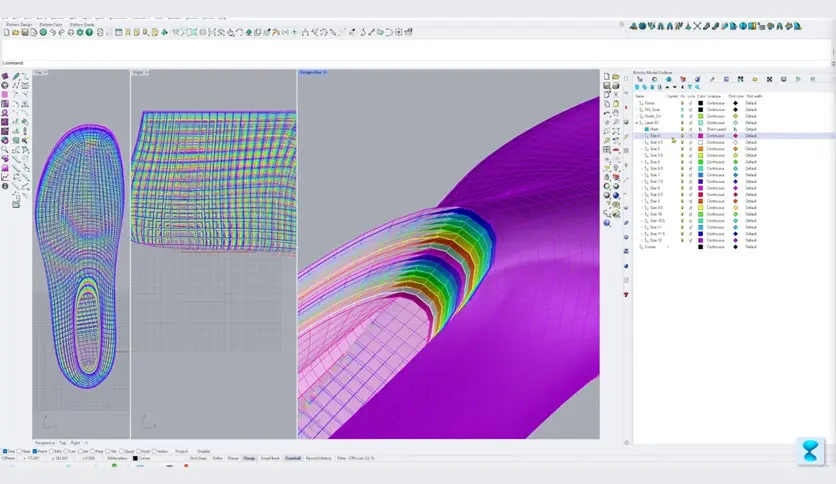Click the blue sphere icon on right vertical toolbar
Viewport: 836px width, 484px height.
[626, 265]
